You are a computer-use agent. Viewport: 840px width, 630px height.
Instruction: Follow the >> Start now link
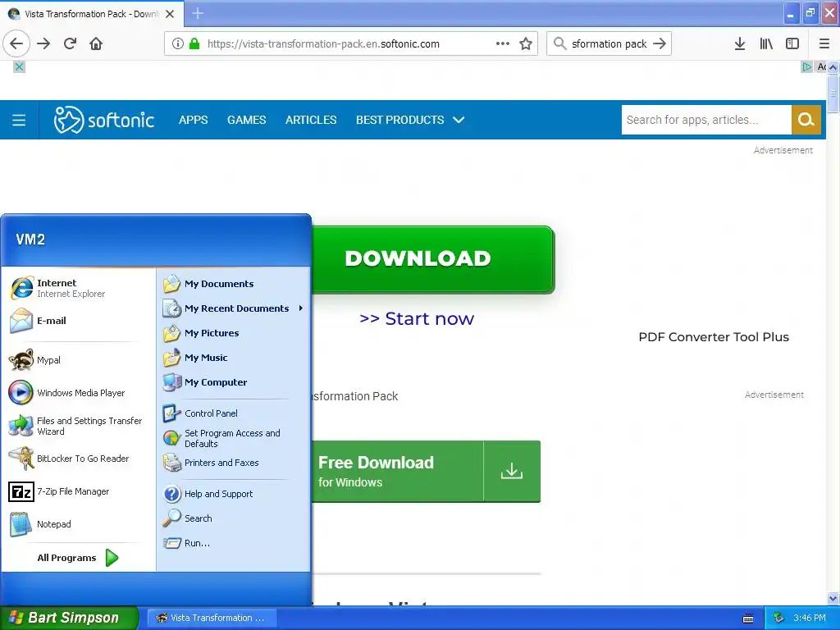pos(417,319)
